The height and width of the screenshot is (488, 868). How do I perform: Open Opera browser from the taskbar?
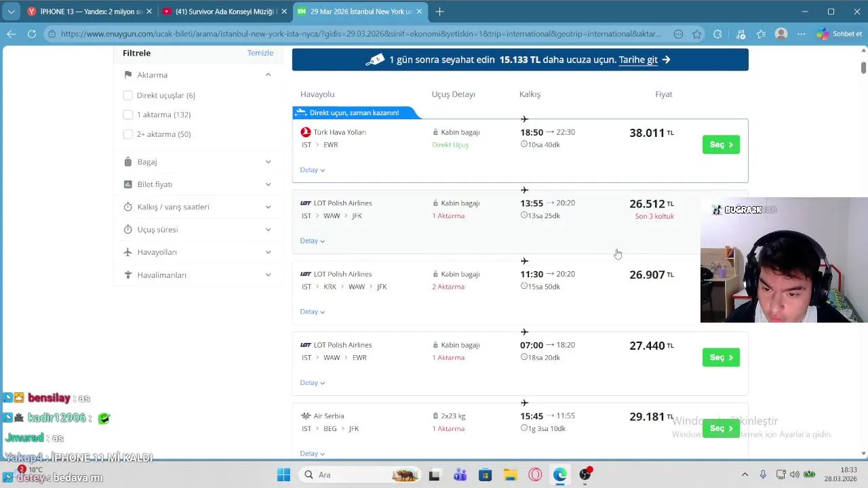coord(535,475)
